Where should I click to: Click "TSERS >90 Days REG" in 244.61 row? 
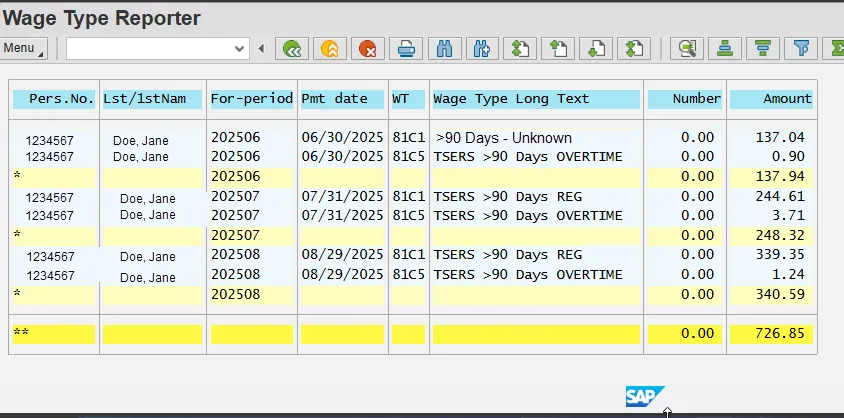click(x=508, y=196)
